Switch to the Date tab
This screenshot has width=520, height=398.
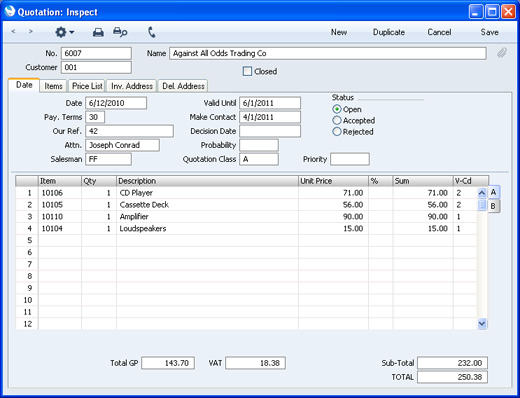pos(24,85)
